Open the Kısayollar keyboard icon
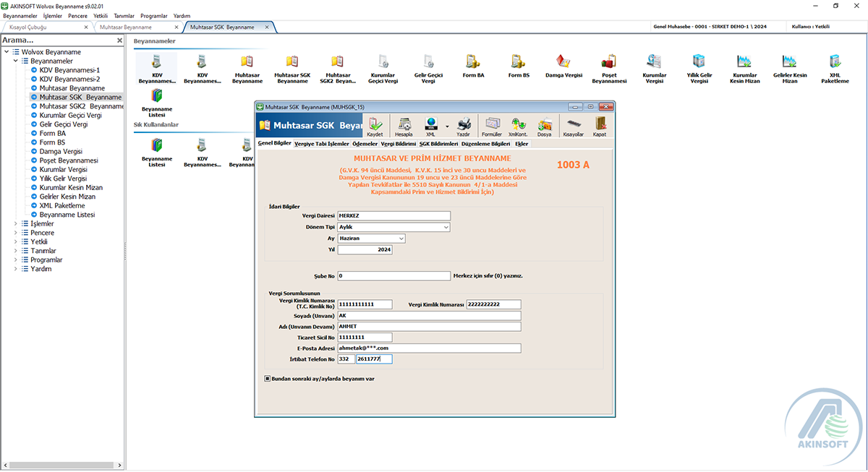Screen dimensions: 868x472 coord(573,126)
